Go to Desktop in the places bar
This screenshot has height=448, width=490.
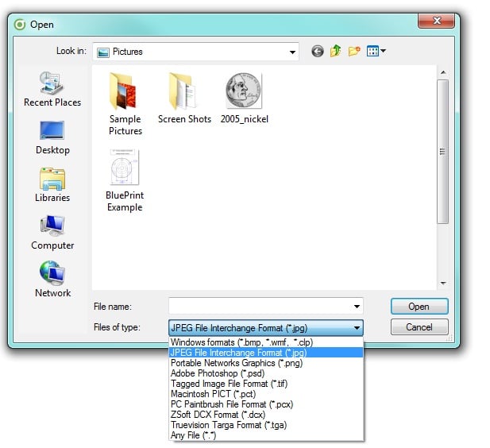click(52, 137)
